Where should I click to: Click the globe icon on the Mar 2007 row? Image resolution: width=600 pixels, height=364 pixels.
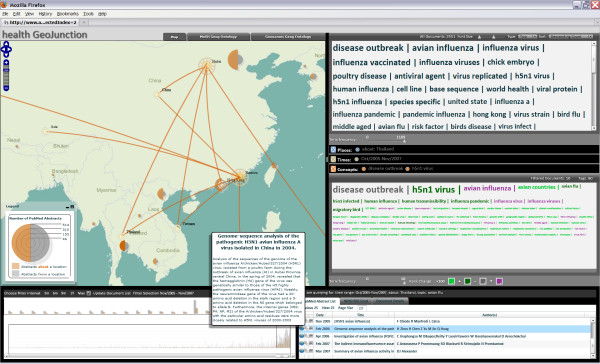[302, 351]
